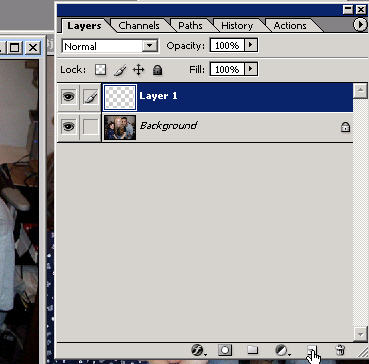Click the Background layer lock icon
Viewport: 369px width, 364px height.
345,127
